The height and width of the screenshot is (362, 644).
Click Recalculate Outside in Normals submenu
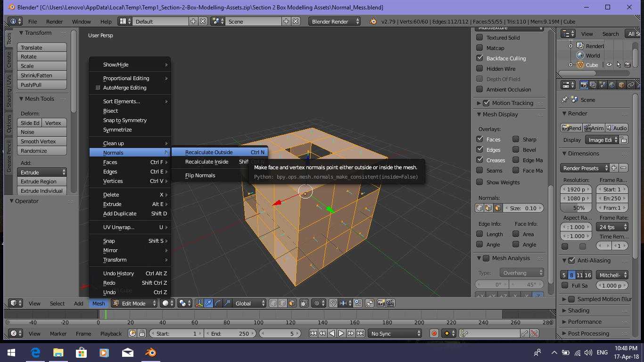pyautogui.click(x=209, y=152)
